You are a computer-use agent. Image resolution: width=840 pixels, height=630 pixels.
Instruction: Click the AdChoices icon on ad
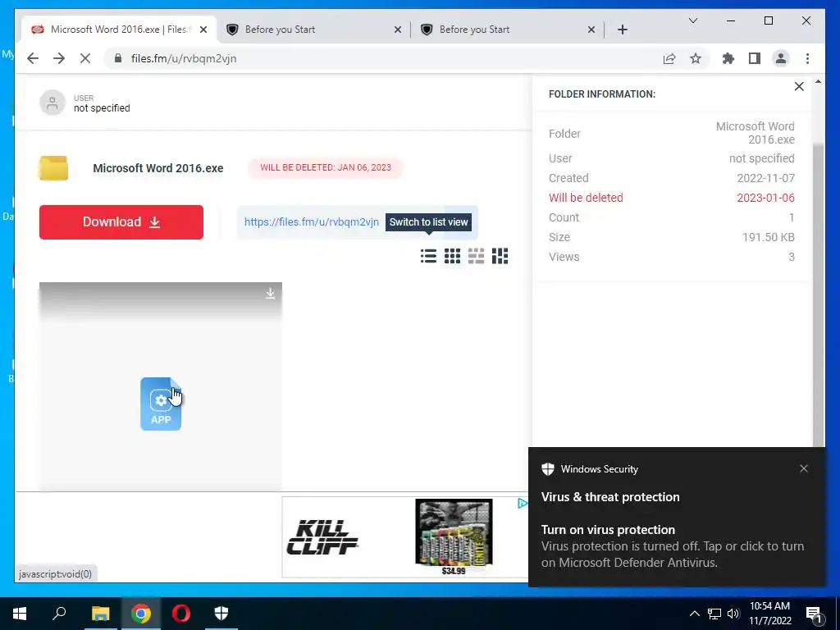click(523, 503)
